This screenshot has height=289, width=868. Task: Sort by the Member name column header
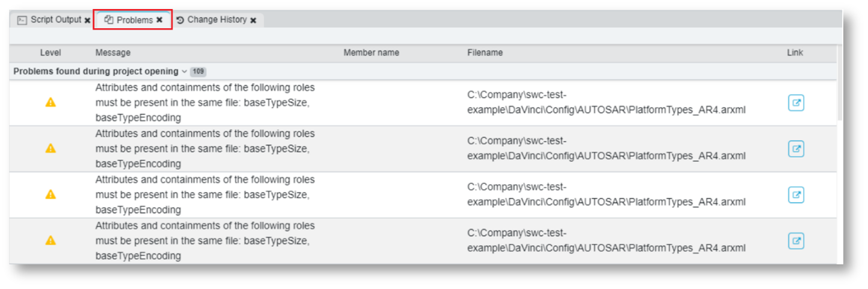[x=371, y=53]
